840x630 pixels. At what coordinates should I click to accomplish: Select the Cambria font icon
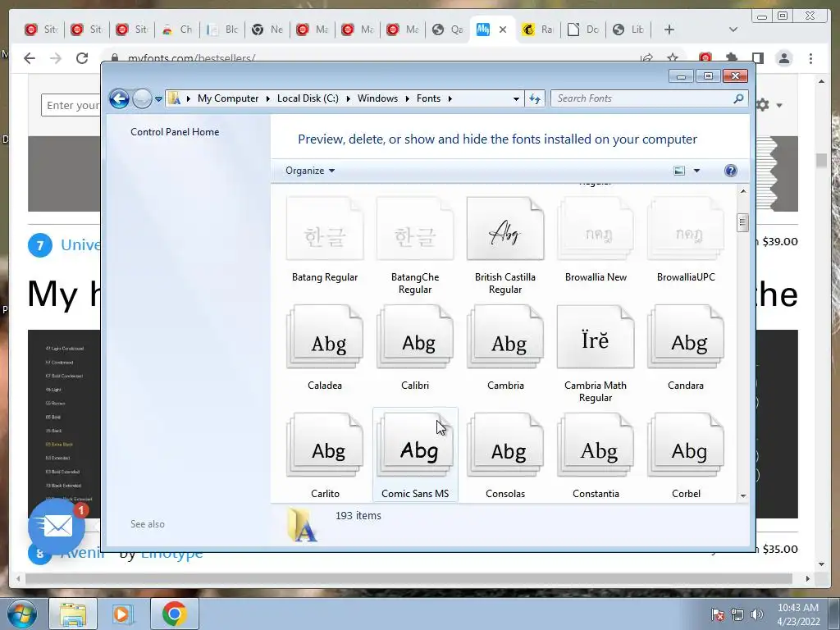505,337
